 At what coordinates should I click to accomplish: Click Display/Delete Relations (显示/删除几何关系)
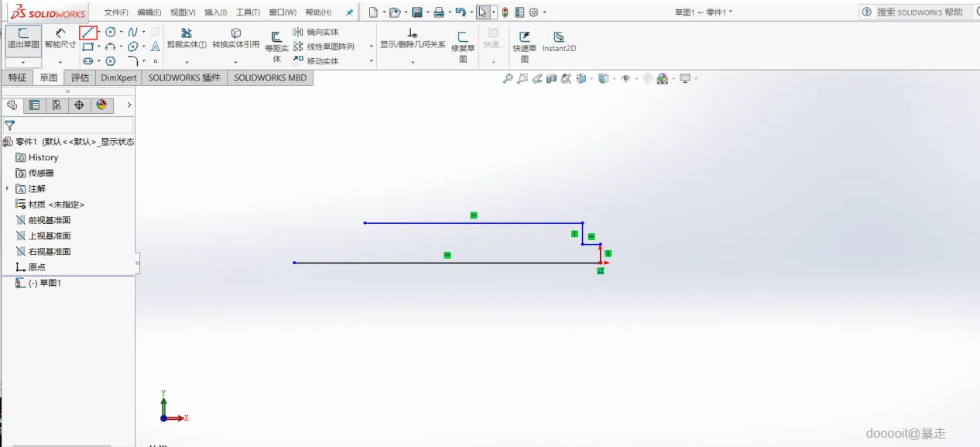click(413, 39)
